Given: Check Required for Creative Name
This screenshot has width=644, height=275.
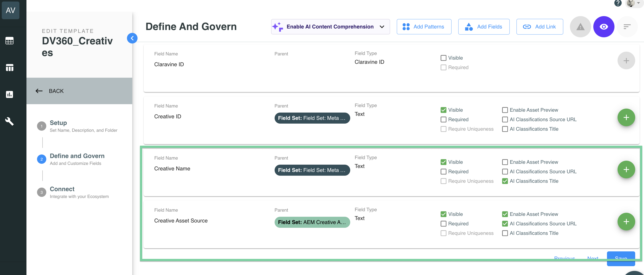Looking at the screenshot, I should 443,171.
